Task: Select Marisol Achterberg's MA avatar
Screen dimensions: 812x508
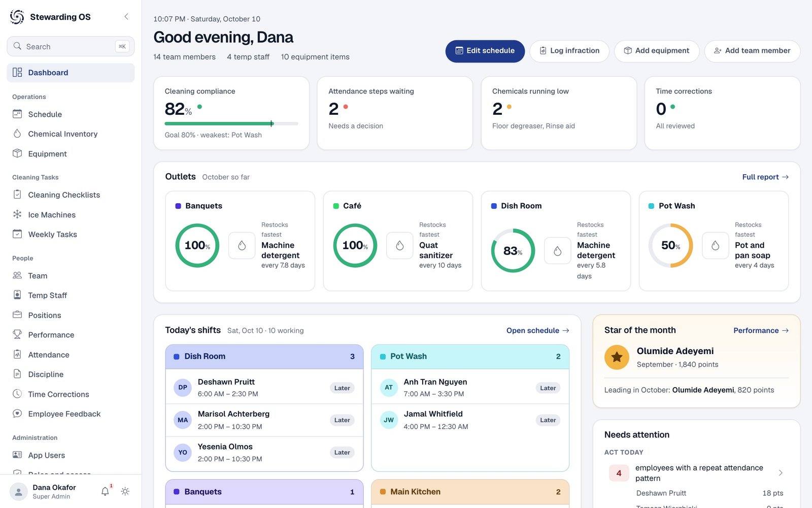Action: [183, 420]
